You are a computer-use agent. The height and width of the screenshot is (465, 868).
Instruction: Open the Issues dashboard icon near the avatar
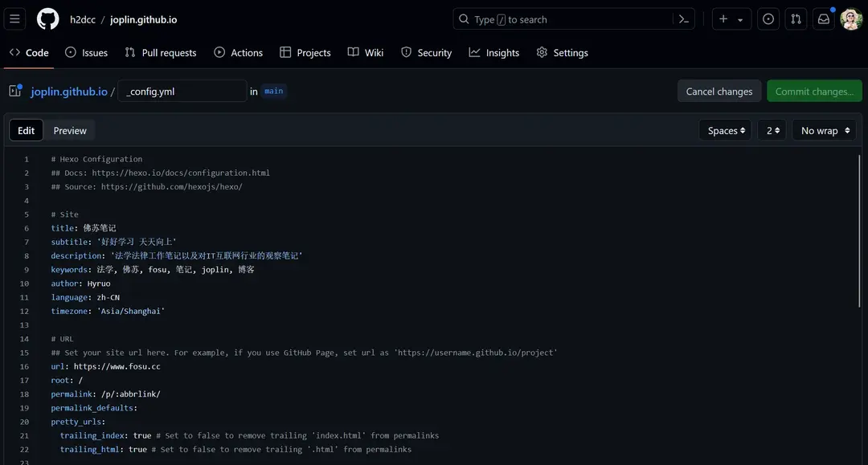click(x=768, y=18)
